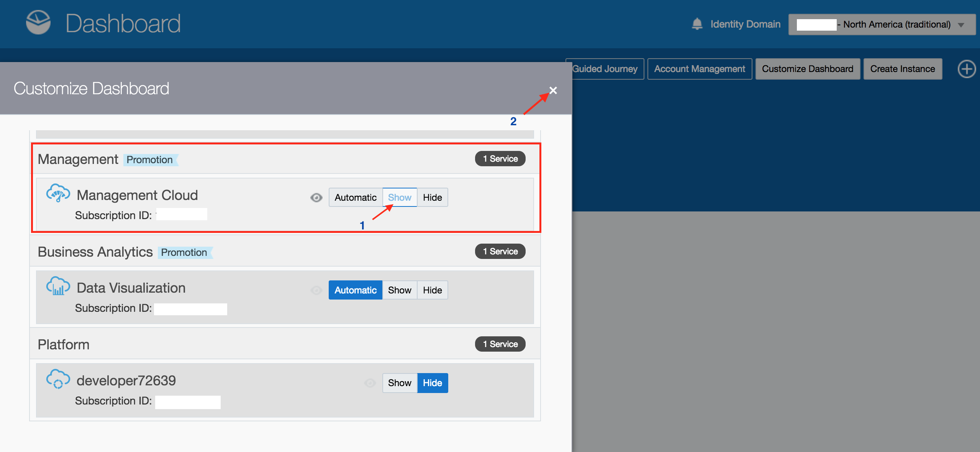Set Data Visualization to Automatic
The height and width of the screenshot is (452, 980).
point(356,290)
